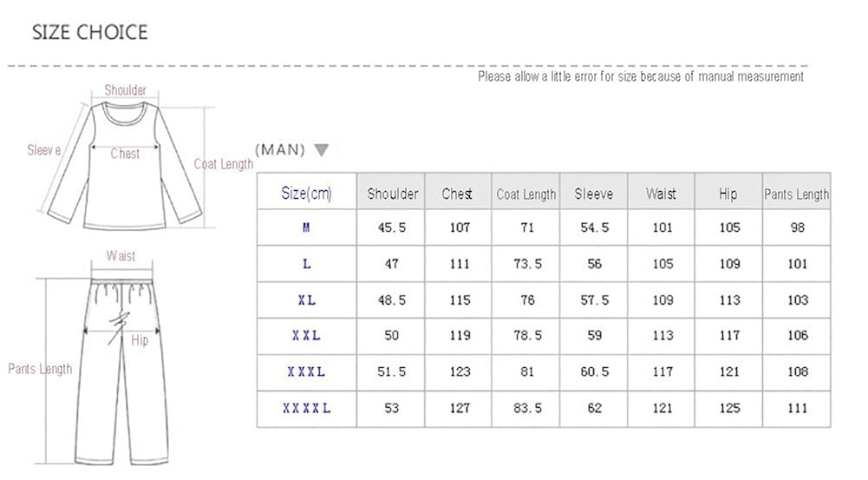This screenshot has width=868, height=480.
Task: Click the Shoulder label above shirt diagram
Action: (126, 90)
